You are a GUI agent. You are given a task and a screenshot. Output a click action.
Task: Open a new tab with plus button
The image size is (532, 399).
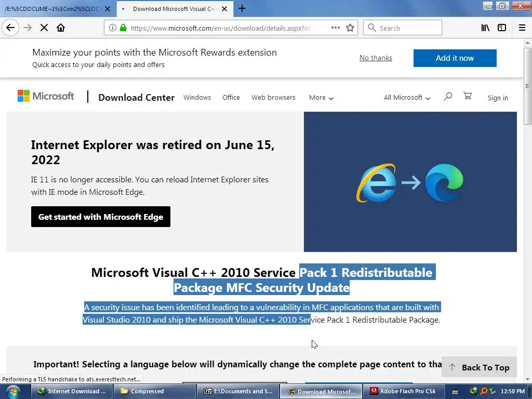coord(242,8)
